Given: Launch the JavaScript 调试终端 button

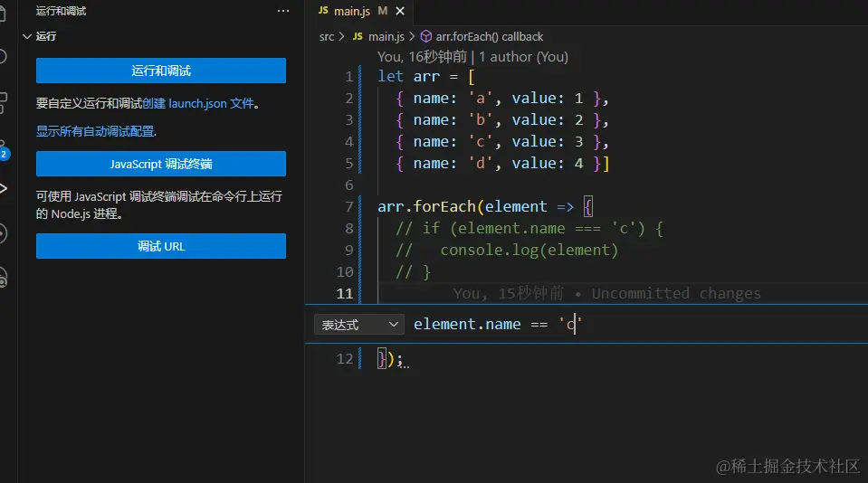Looking at the screenshot, I should tap(161, 164).
